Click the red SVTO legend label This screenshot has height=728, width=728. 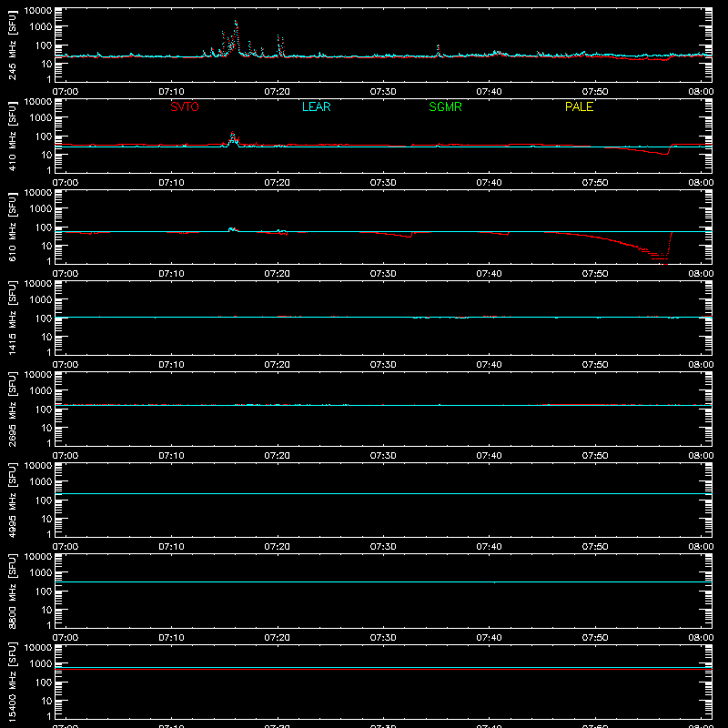pos(185,106)
